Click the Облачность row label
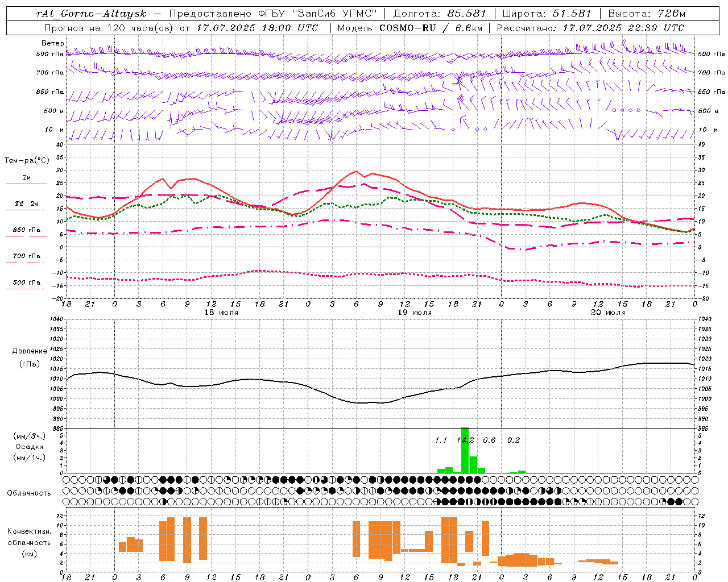 (29, 493)
